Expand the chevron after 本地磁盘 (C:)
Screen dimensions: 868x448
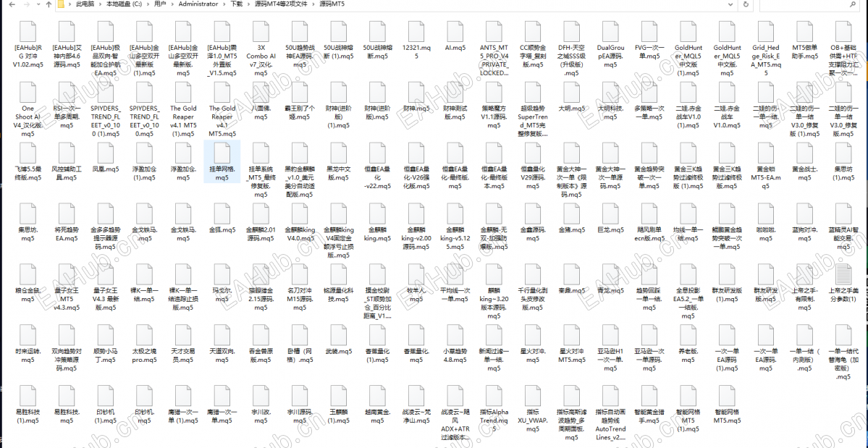pos(149,4)
